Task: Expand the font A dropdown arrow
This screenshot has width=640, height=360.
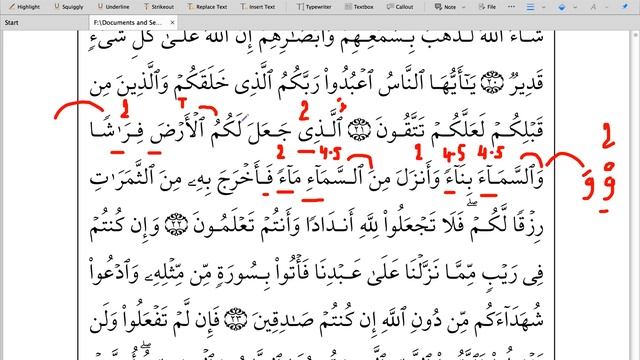Action: coord(606,7)
